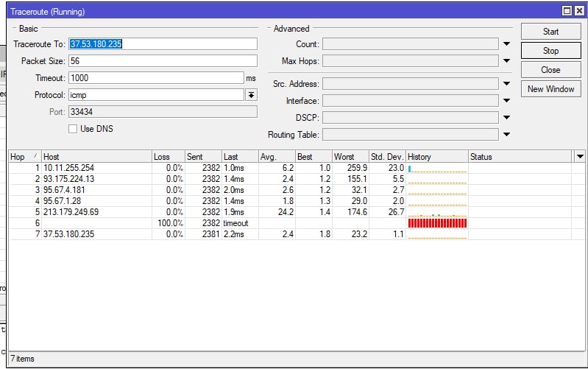Stop the running traceroute
This screenshot has width=588, height=369.
point(551,51)
